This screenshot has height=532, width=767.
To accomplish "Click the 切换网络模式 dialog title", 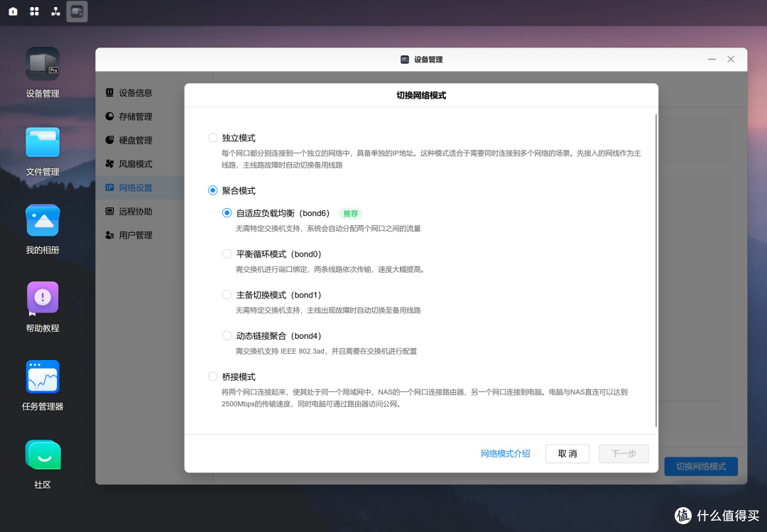I will click(421, 95).
